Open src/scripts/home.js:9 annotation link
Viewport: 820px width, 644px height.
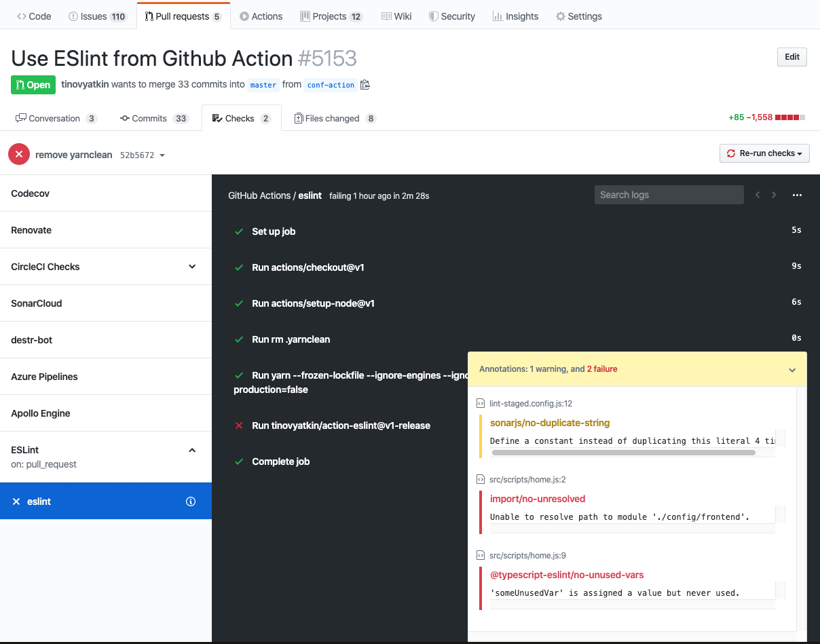tap(527, 555)
